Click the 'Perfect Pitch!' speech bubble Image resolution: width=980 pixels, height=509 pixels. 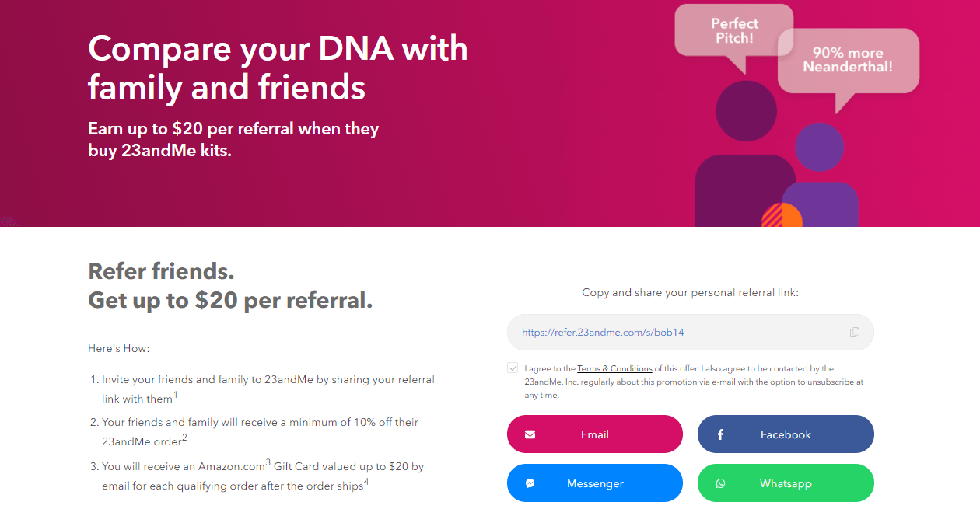733,31
